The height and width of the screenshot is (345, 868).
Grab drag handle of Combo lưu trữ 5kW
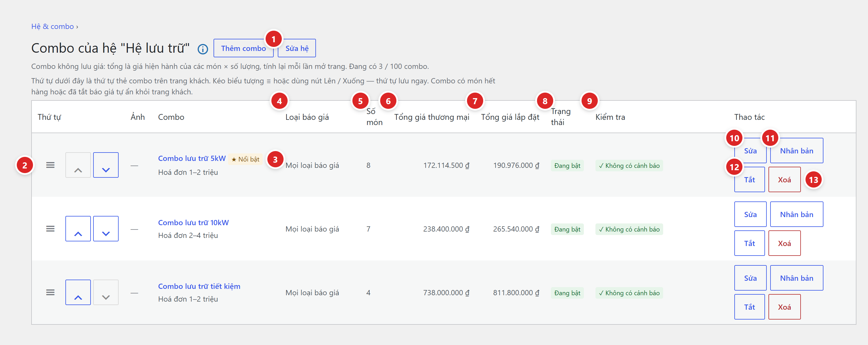[x=50, y=165]
